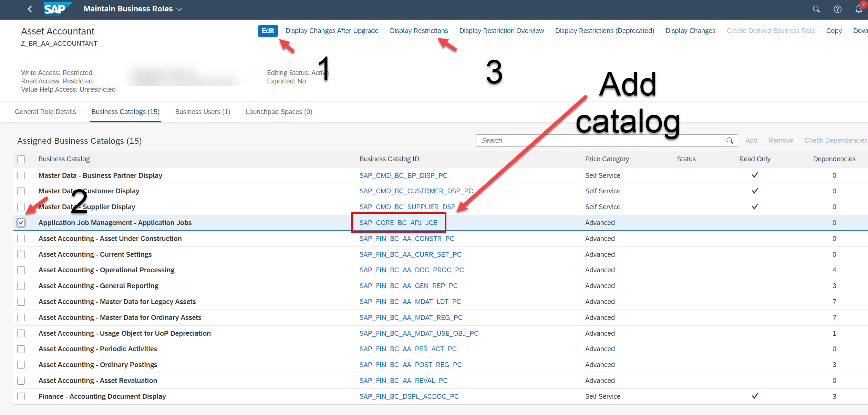Click Display Changes button
Image resolution: width=868 pixels, height=415 pixels.
pyautogui.click(x=690, y=31)
